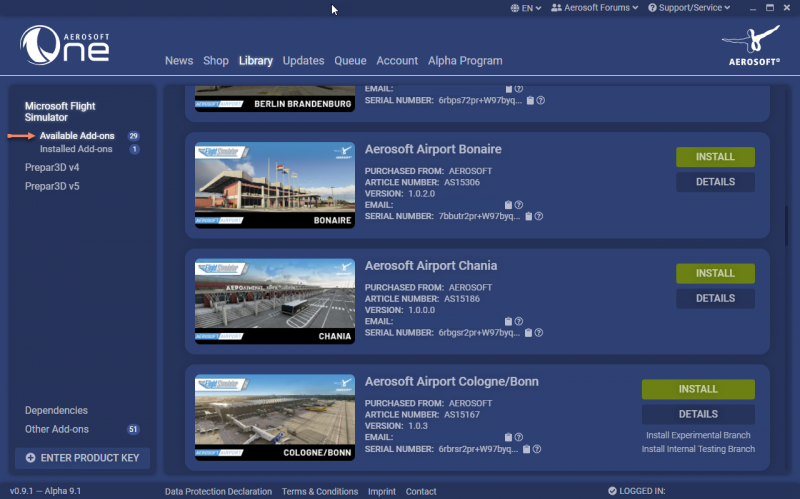
Task: Open the Imprint footer link
Action: [382, 491]
